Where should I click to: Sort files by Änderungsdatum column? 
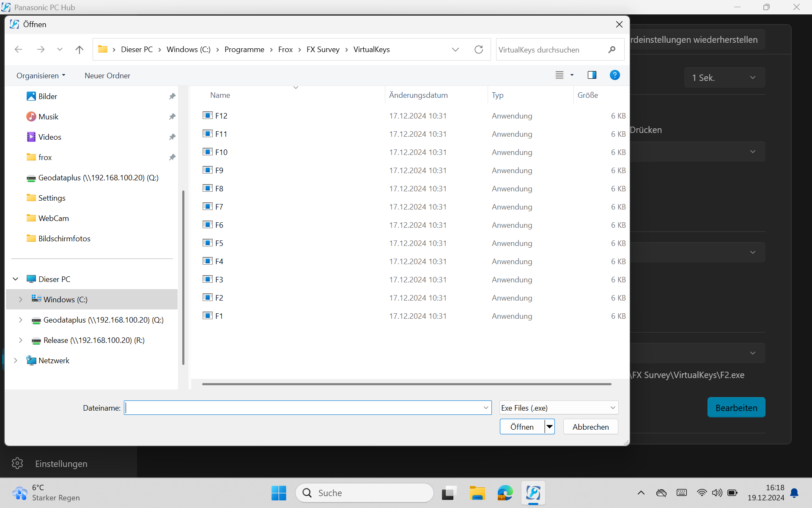(418, 95)
